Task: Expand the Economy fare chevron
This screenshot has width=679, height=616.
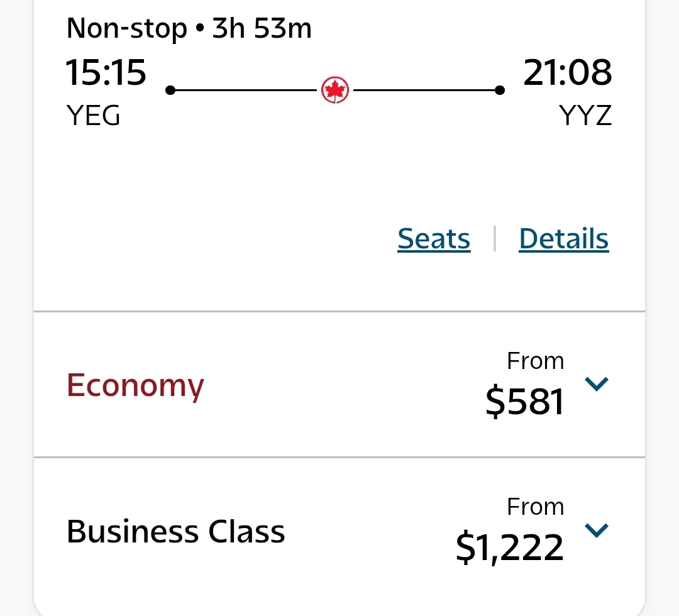Action: [x=596, y=383]
